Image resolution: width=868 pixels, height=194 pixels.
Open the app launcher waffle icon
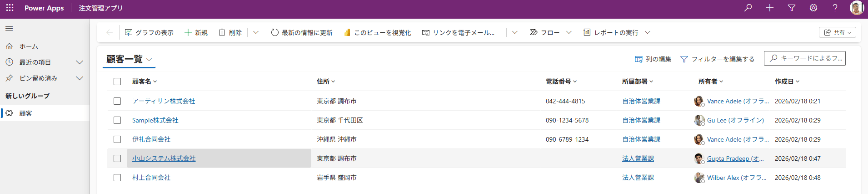point(10,8)
